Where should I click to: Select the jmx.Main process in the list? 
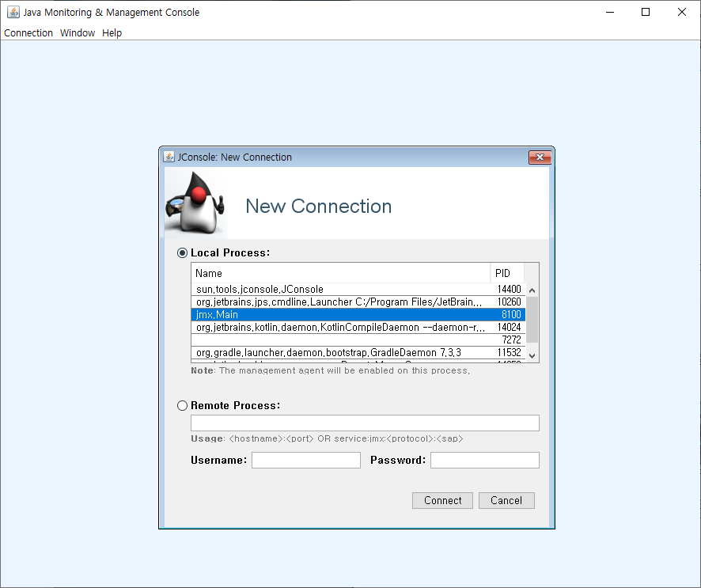pyautogui.click(x=340, y=314)
